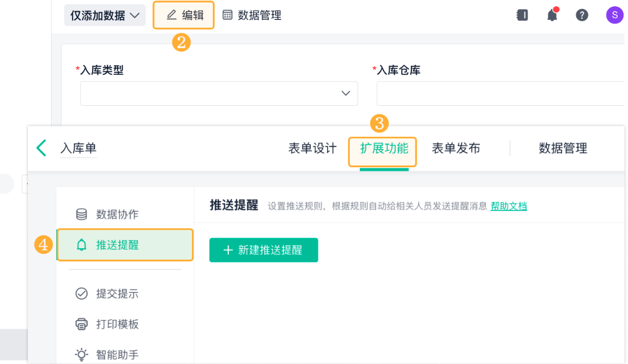Viewport: 628px width, 364px height.
Task: Open the help question mark icon
Action: (x=582, y=15)
